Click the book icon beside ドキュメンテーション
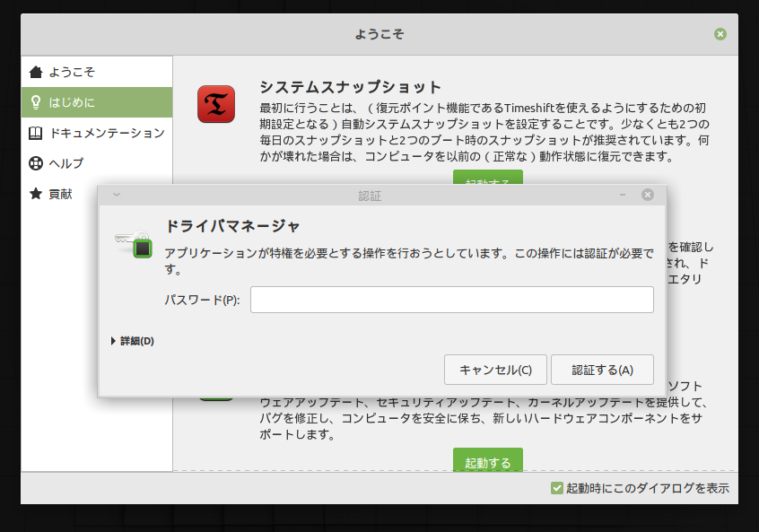The width and height of the screenshot is (759, 532). coord(36,133)
